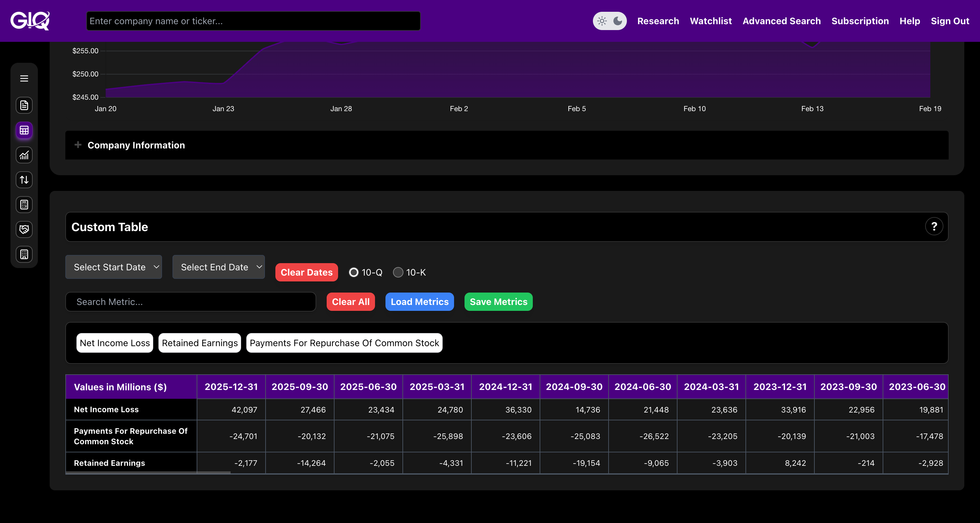Click the document filings sidebar icon
980x523 pixels.
[x=24, y=106]
